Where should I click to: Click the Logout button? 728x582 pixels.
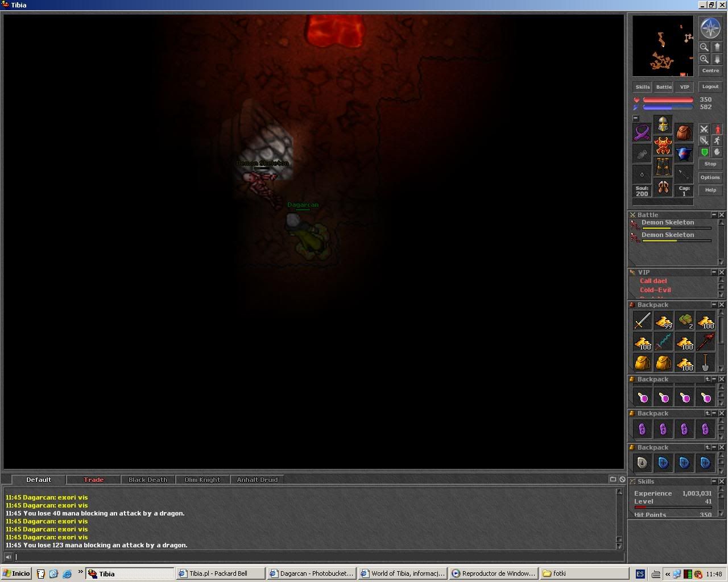pyautogui.click(x=710, y=87)
